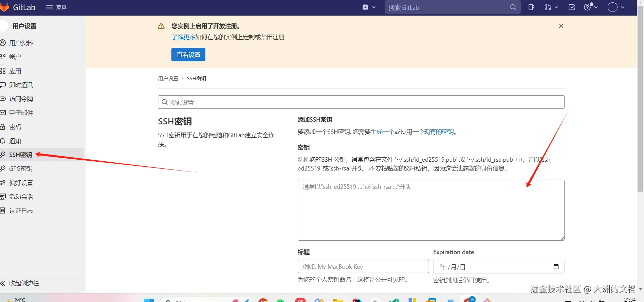This screenshot has width=644, height=302.
Task: Open the merge requests dropdown
Action: point(551,7)
